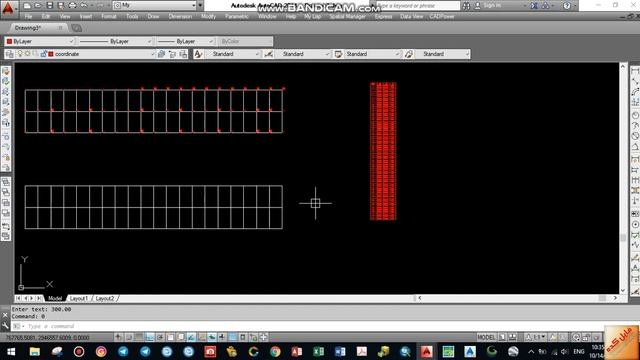The image size is (640, 360).
Task: Click the Plot printer icon in quick access toolbar
Action: coord(72,6)
